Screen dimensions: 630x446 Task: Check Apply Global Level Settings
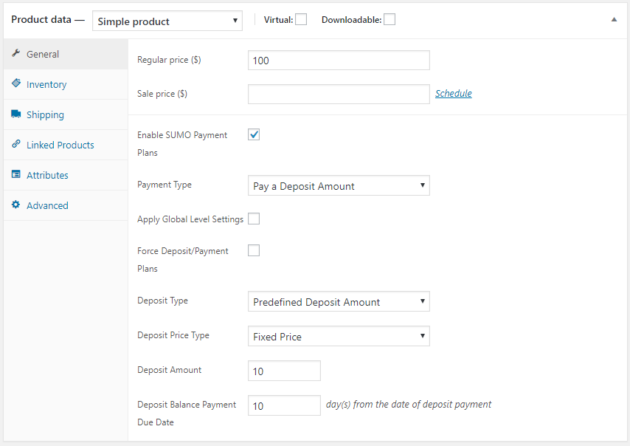[x=254, y=219]
